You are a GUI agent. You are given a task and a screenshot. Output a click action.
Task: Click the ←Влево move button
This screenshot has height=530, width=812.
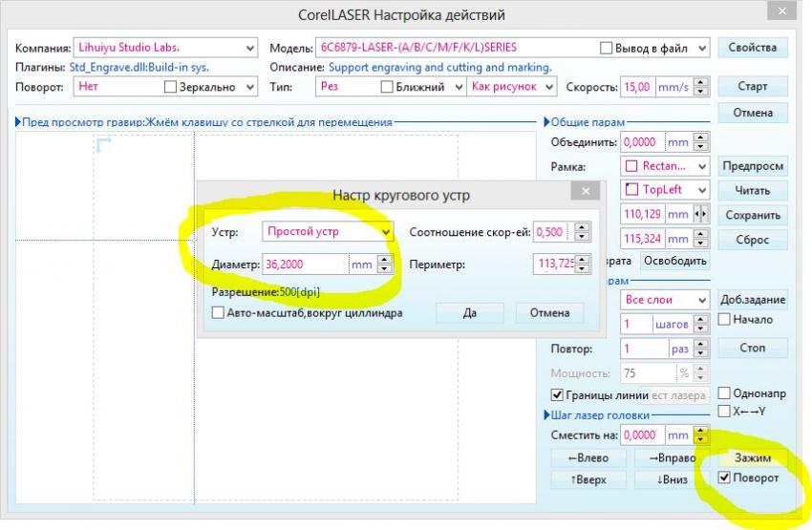[x=588, y=458]
